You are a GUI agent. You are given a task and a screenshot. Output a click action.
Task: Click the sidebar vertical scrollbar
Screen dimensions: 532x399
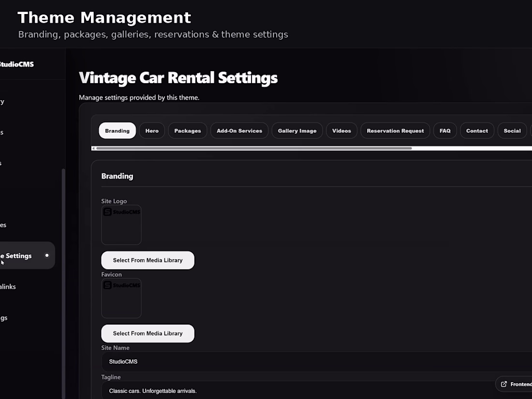(x=63, y=283)
